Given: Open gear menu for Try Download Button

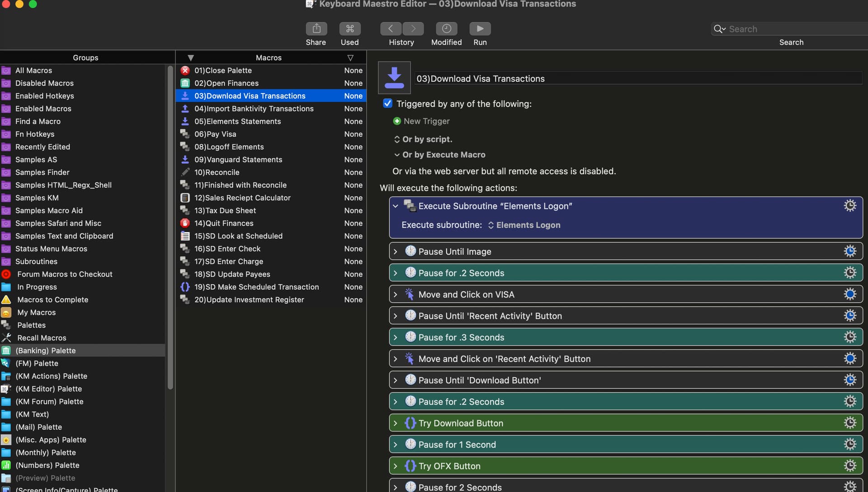Looking at the screenshot, I should (850, 423).
